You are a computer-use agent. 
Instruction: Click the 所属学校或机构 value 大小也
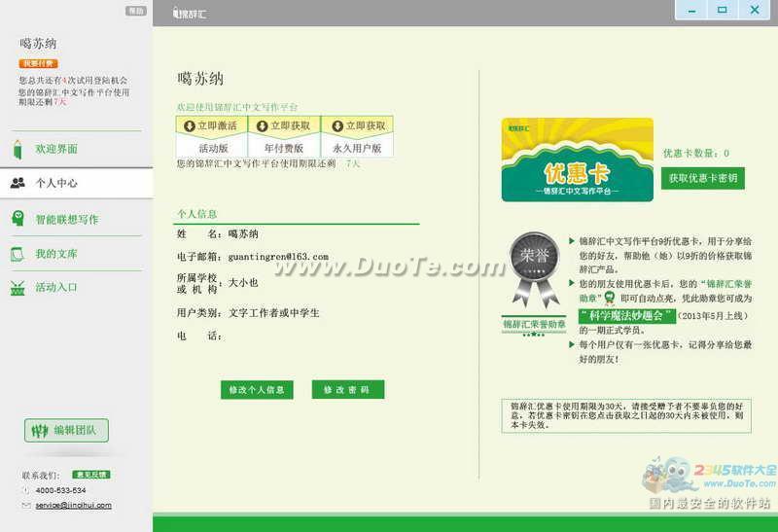pyautogui.click(x=243, y=283)
